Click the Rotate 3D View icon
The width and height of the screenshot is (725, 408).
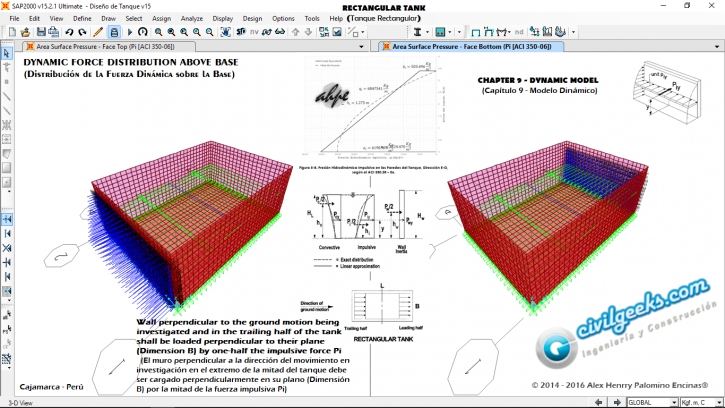[x=267, y=32]
